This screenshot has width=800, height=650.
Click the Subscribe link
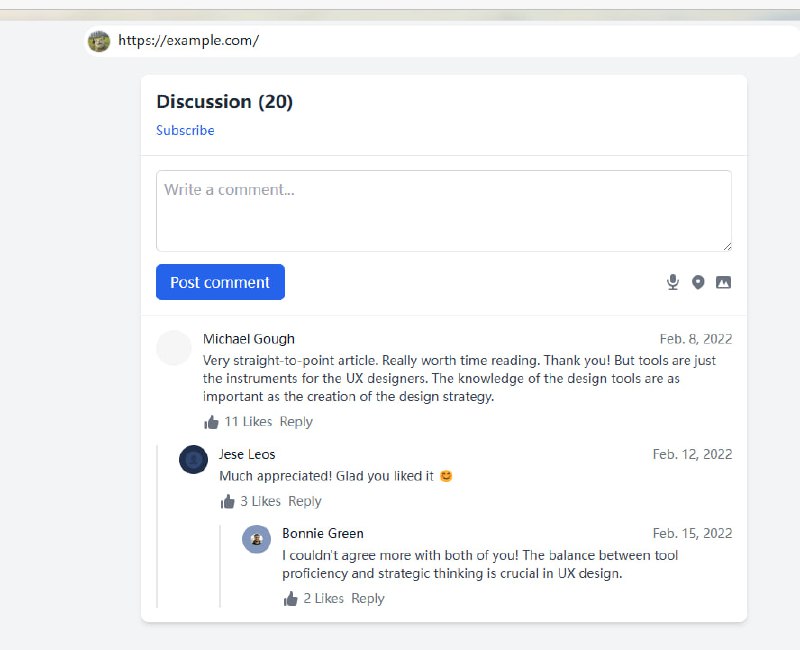pos(185,131)
